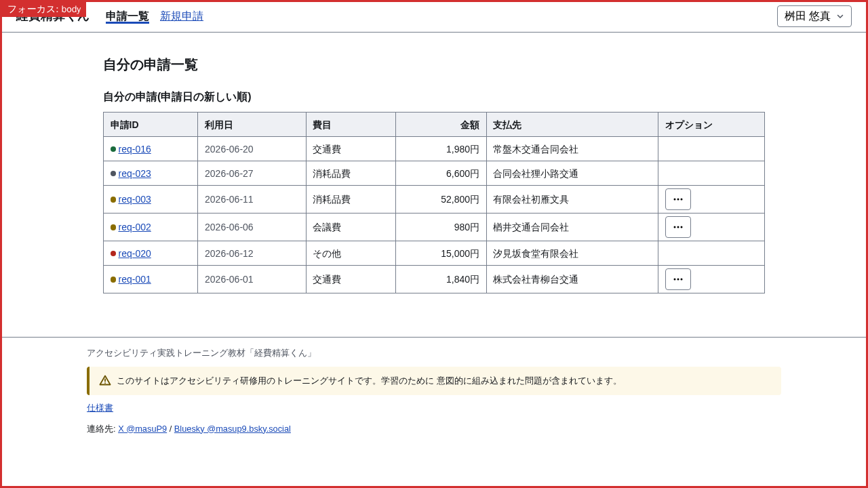This screenshot has height=488, width=868.
Task: Click the 費目 column header
Action: 351,125
